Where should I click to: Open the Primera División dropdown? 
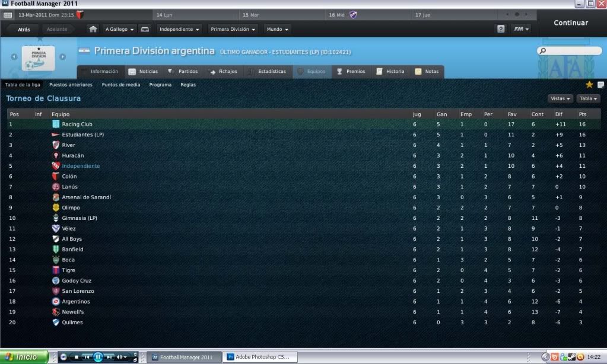coord(233,30)
